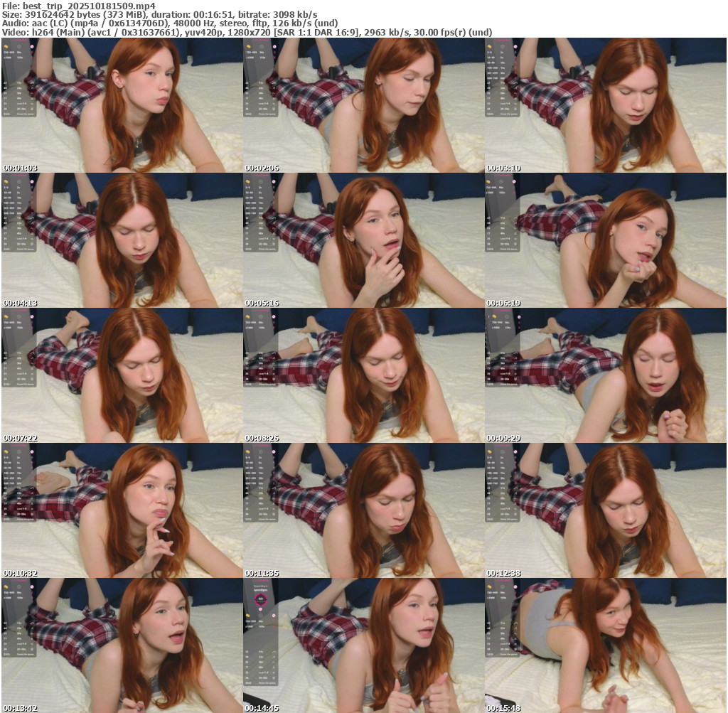View the frame captured at 00:07:22
728x713 pixels.
pos(122,375)
